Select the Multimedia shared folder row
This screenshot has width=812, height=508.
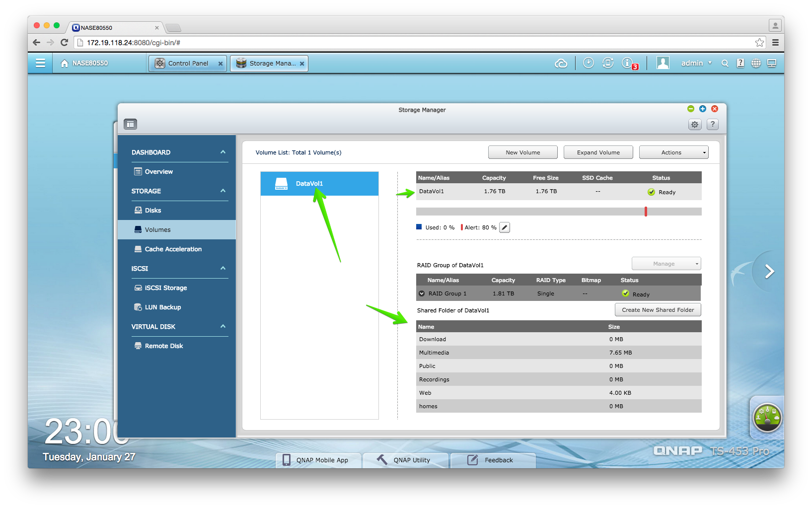(559, 353)
